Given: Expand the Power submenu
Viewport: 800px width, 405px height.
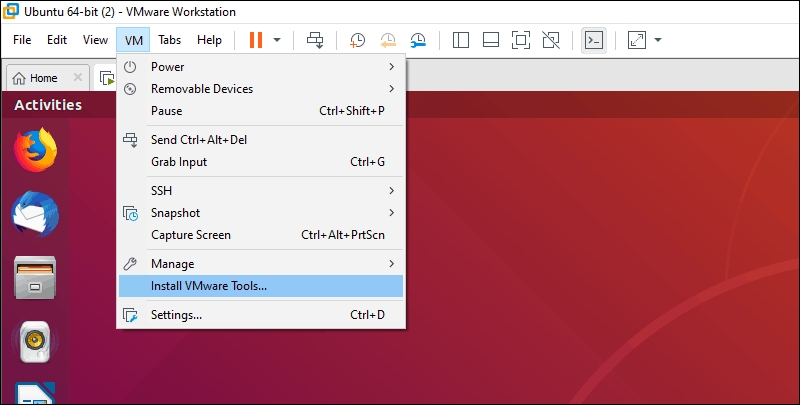Looking at the screenshot, I should click(x=261, y=67).
